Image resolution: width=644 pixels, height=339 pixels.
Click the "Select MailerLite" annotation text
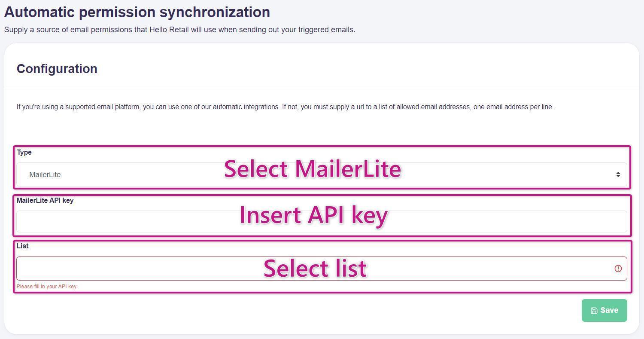[x=312, y=169]
